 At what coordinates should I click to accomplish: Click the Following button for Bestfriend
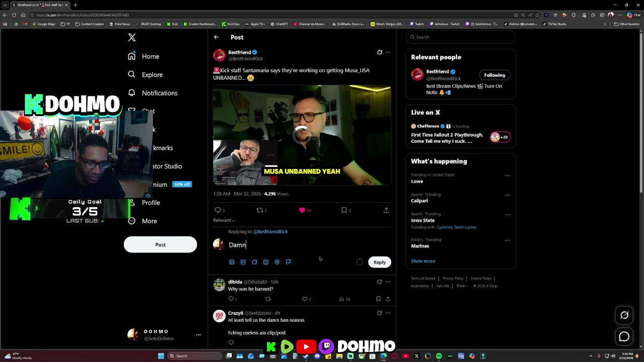point(495,75)
